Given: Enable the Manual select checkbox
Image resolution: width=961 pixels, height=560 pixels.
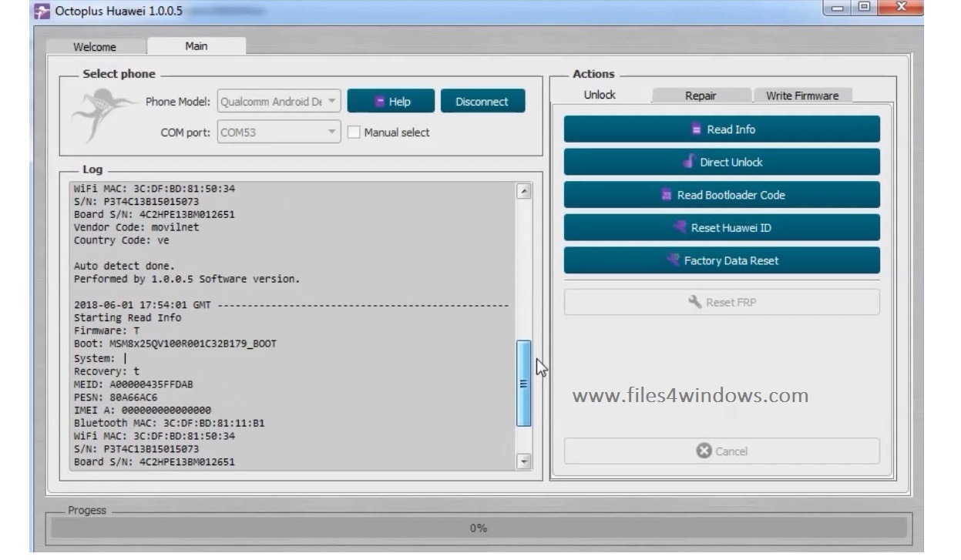Looking at the screenshot, I should coord(354,132).
